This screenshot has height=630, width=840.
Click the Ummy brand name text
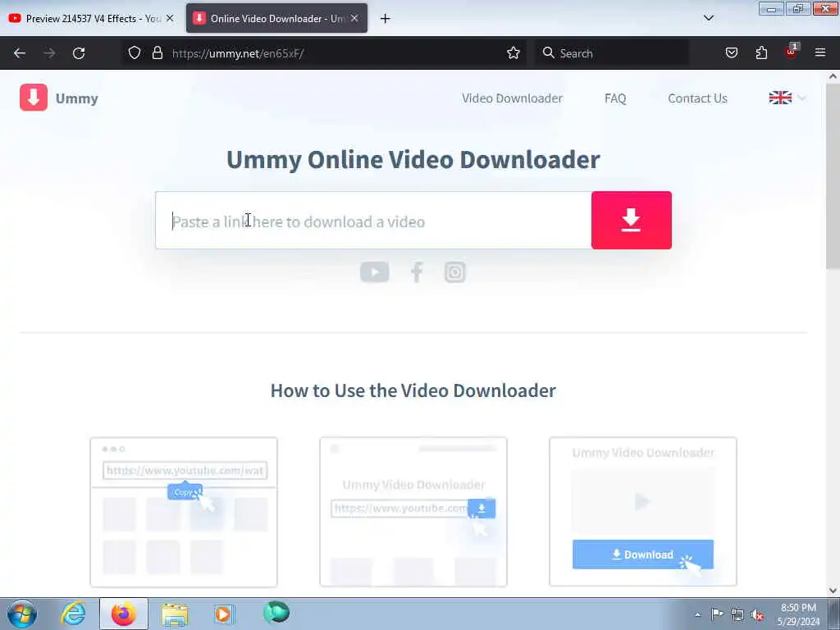pyautogui.click(x=76, y=98)
